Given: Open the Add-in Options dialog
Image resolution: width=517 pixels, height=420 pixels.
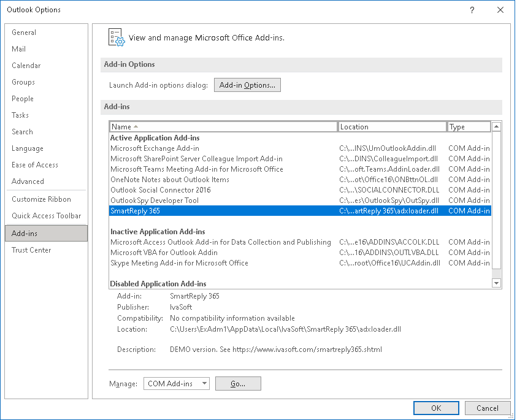Looking at the screenshot, I should click(x=247, y=85).
